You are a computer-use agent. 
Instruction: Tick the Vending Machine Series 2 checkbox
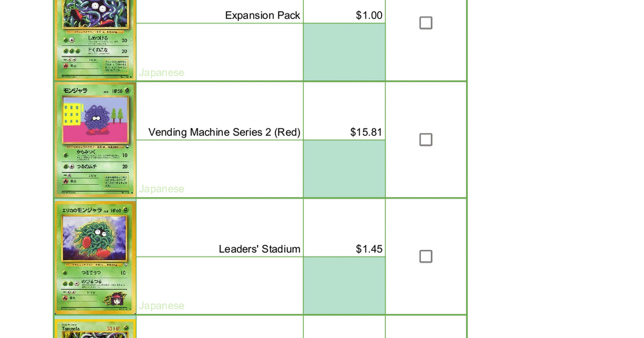click(426, 140)
